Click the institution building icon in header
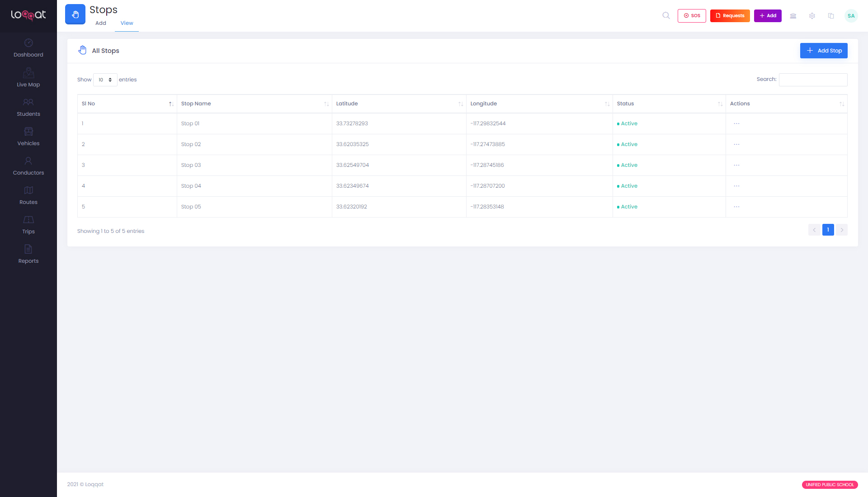This screenshot has width=868, height=497. point(793,16)
